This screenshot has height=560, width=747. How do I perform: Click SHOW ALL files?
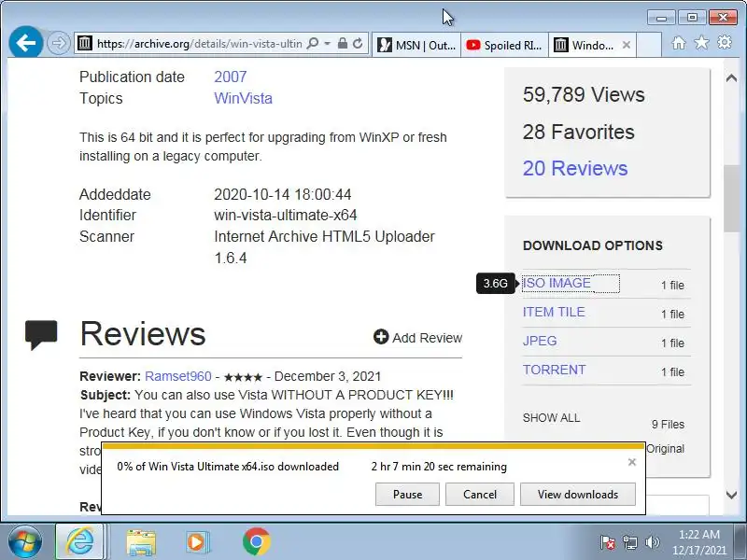pyautogui.click(x=551, y=418)
